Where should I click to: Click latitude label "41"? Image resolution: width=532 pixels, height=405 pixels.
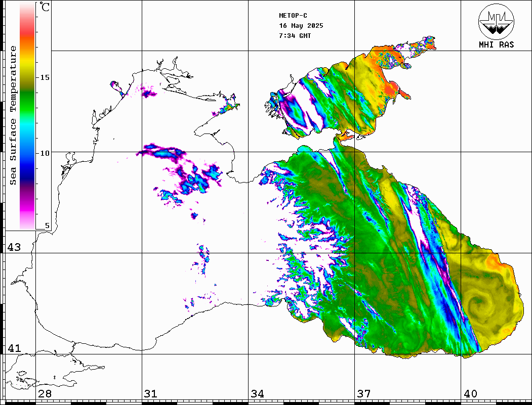click(14, 348)
